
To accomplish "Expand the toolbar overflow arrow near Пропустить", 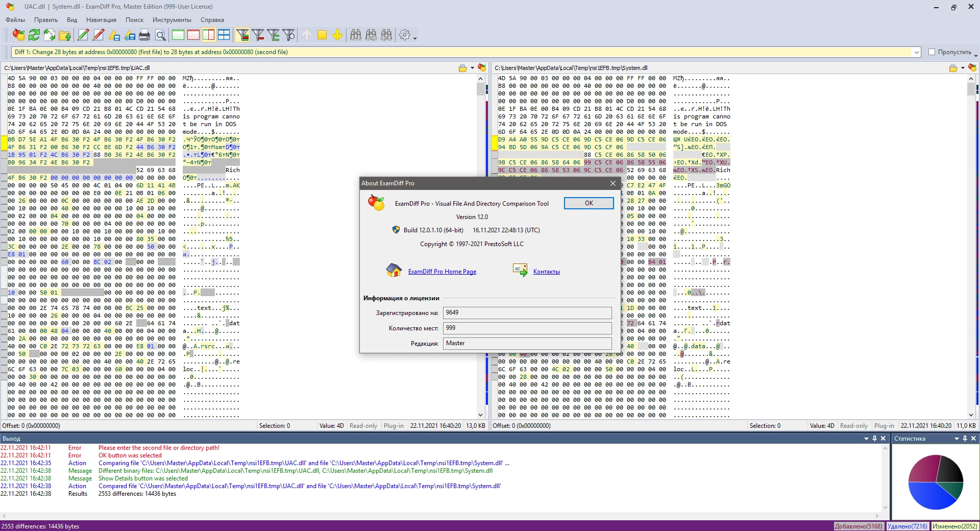I will [975, 55].
